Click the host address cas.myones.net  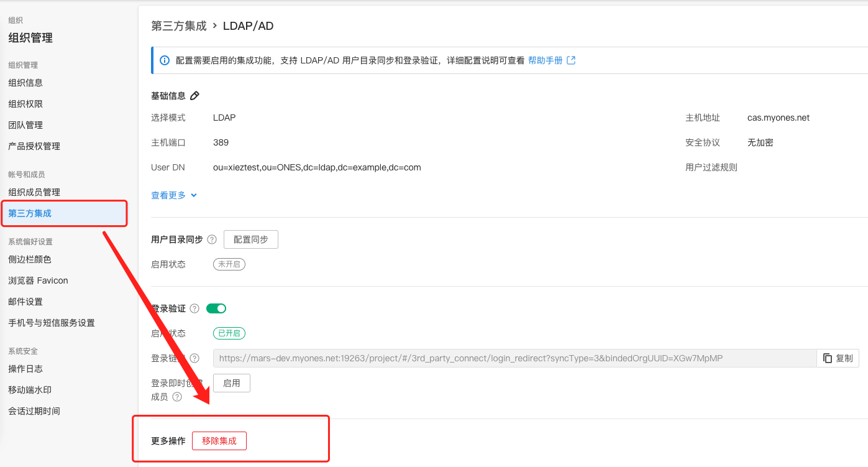[779, 118]
